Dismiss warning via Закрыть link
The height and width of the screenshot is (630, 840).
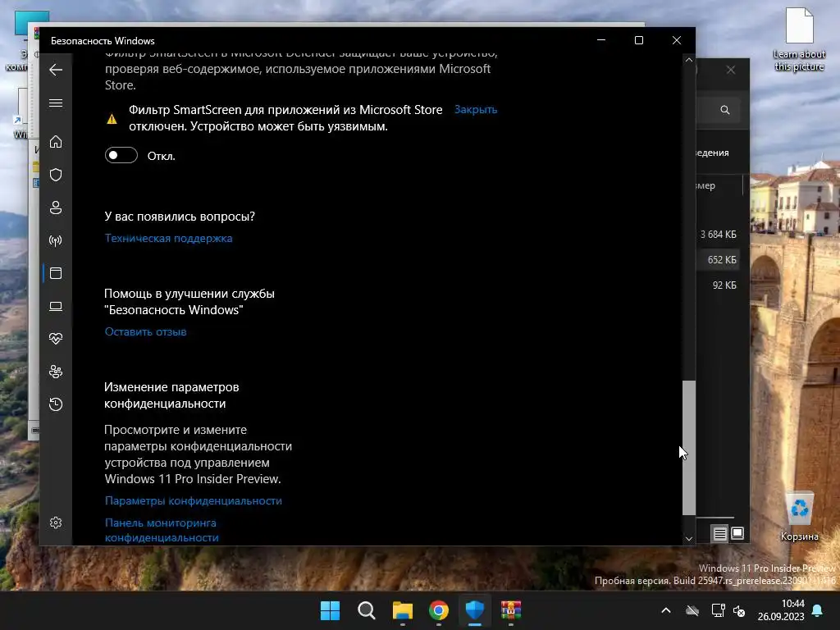pos(476,109)
